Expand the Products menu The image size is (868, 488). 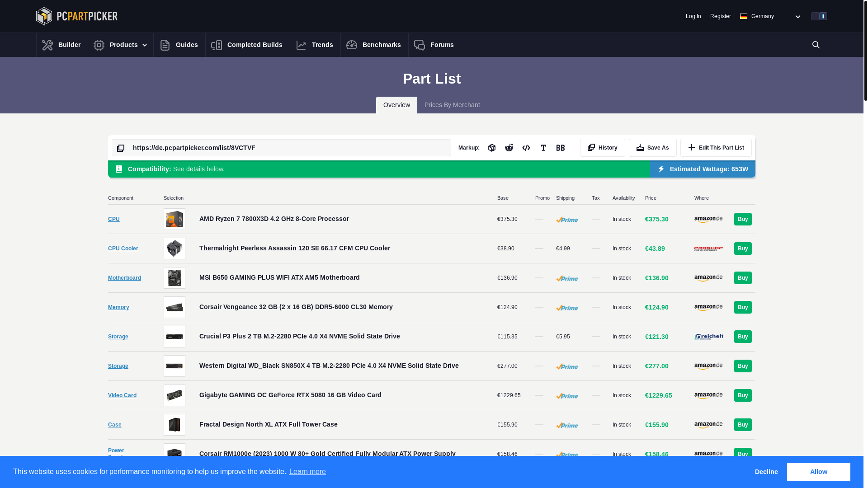point(121,45)
